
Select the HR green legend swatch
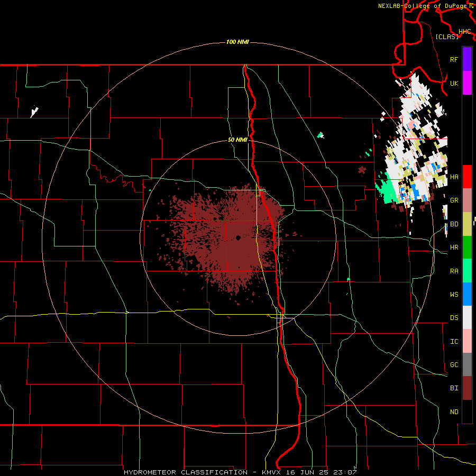pyautogui.click(x=467, y=248)
